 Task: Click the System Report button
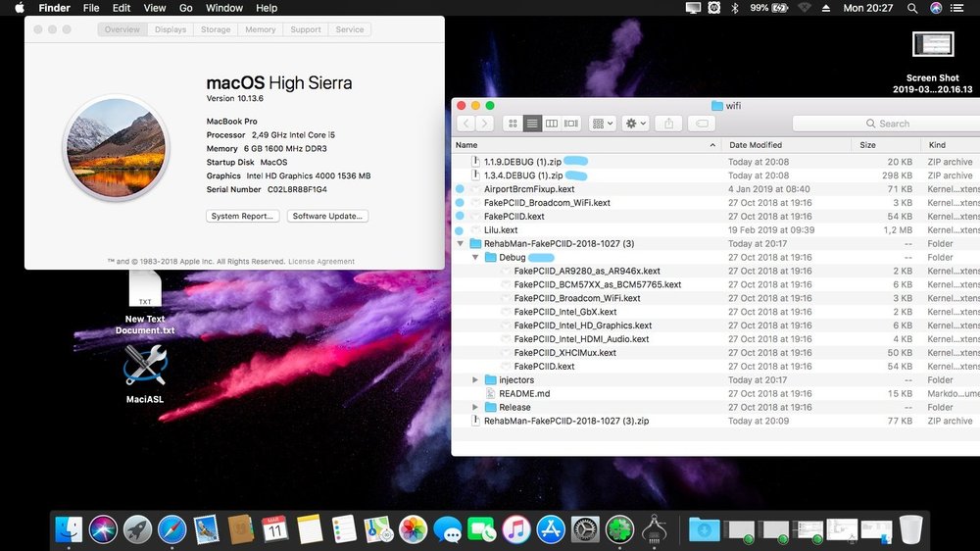(243, 216)
